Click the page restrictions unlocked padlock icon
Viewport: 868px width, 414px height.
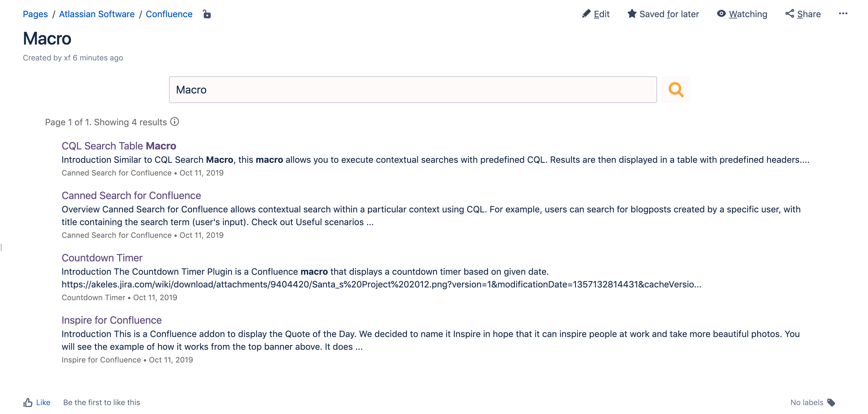click(x=207, y=14)
